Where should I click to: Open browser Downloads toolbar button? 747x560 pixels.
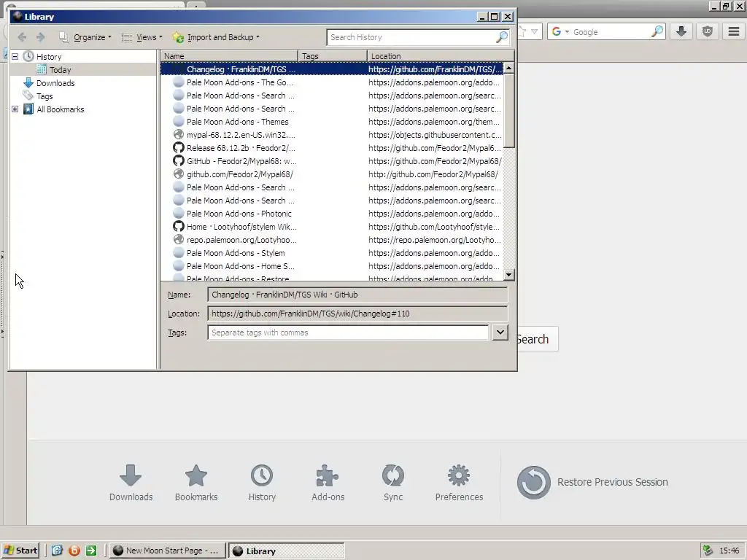click(x=681, y=32)
